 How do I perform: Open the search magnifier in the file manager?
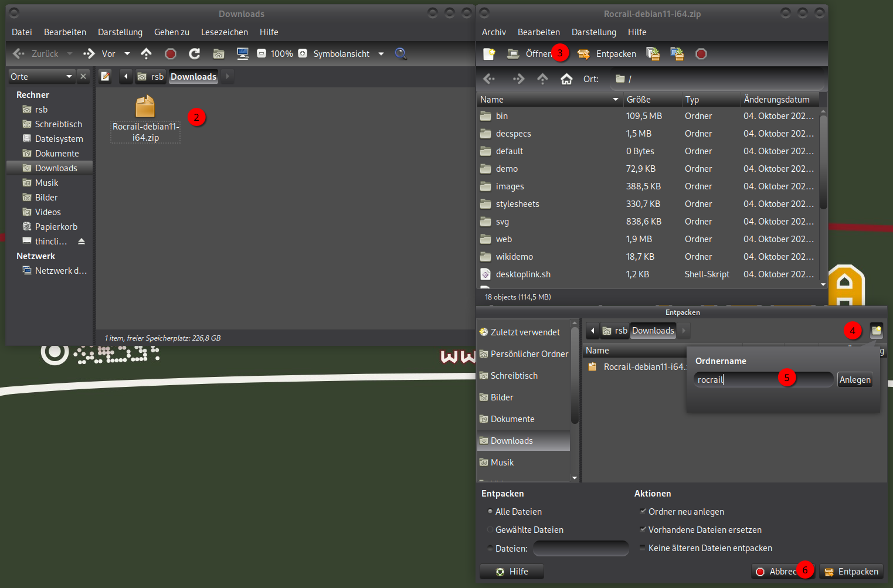(400, 54)
